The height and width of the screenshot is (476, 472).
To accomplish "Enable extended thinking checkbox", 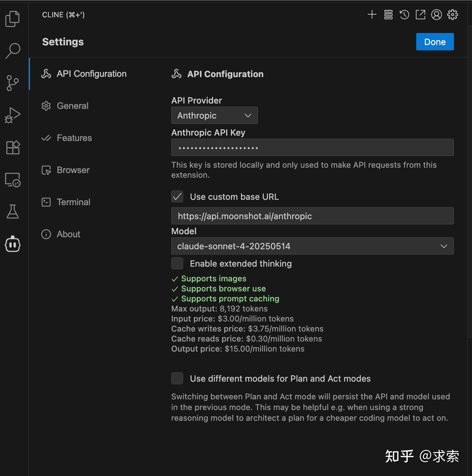I will [x=177, y=263].
